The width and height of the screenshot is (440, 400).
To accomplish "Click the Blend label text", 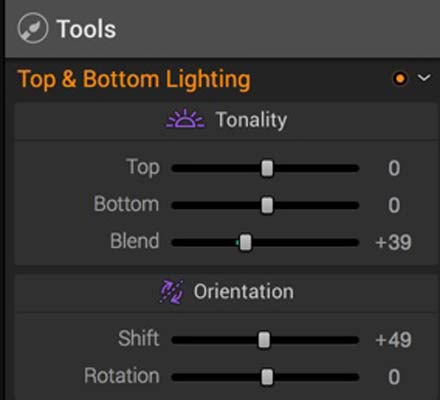I will [135, 241].
